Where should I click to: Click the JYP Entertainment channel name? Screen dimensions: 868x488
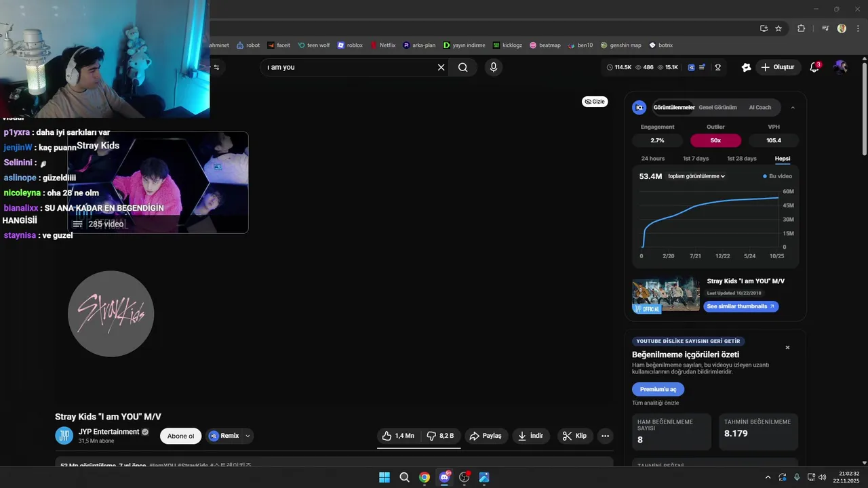point(108,432)
